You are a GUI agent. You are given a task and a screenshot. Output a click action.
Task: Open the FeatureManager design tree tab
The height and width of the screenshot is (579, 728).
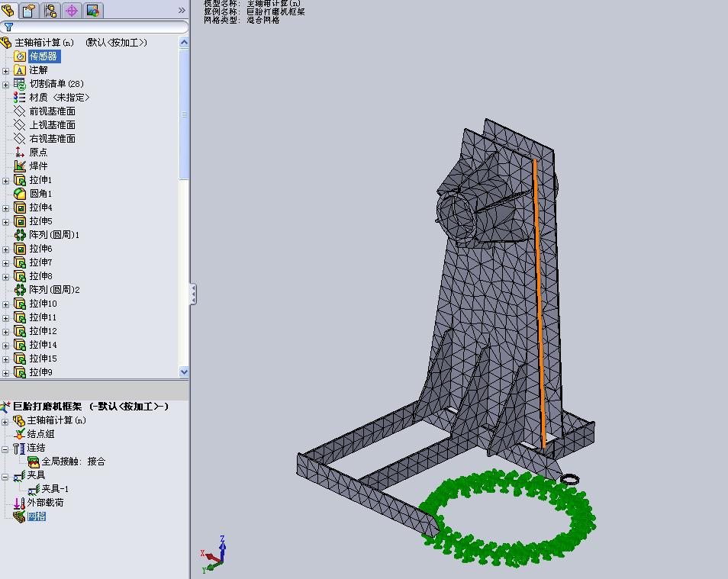click(x=8, y=10)
